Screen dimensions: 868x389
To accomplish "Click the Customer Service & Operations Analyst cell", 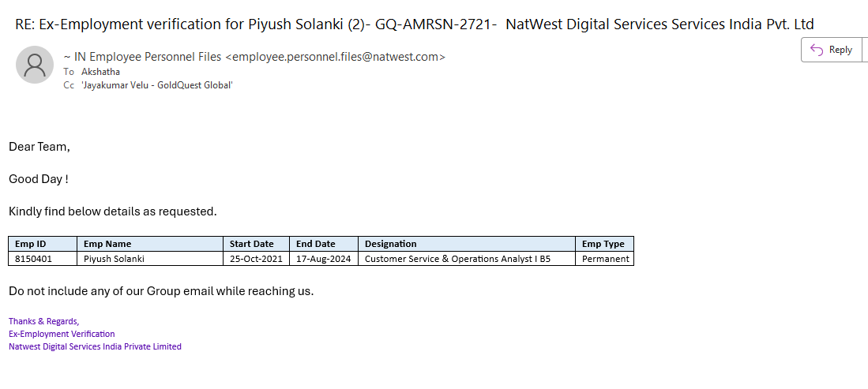I will click(457, 259).
